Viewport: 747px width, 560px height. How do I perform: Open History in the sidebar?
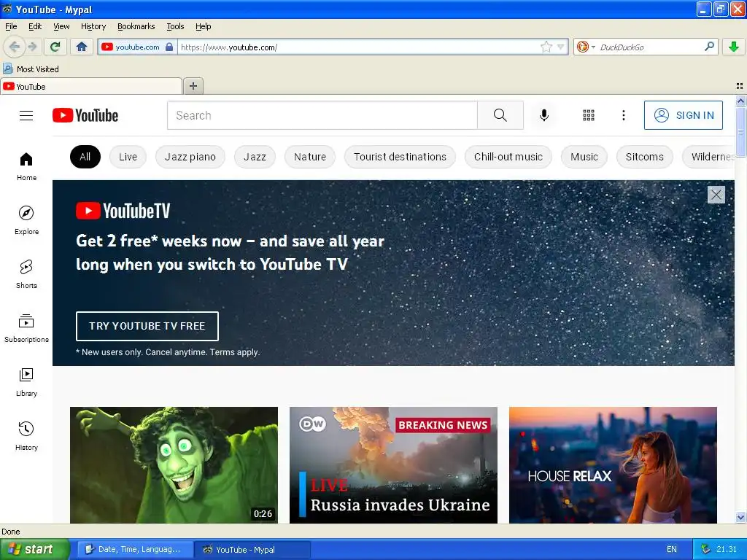click(26, 436)
